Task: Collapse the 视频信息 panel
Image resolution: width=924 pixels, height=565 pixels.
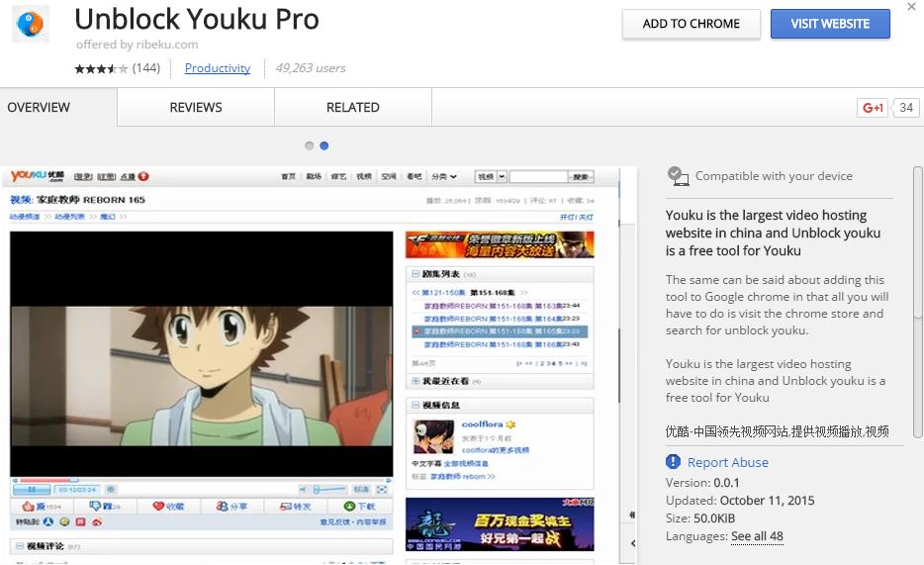Action: (415, 405)
